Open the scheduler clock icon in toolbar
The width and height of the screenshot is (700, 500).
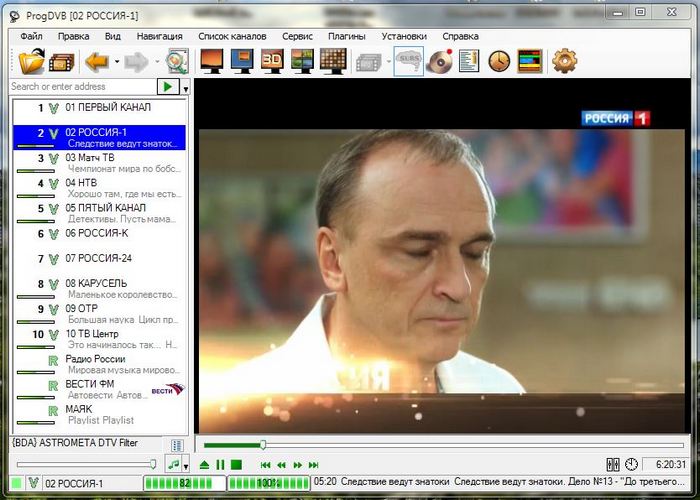coord(498,62)
